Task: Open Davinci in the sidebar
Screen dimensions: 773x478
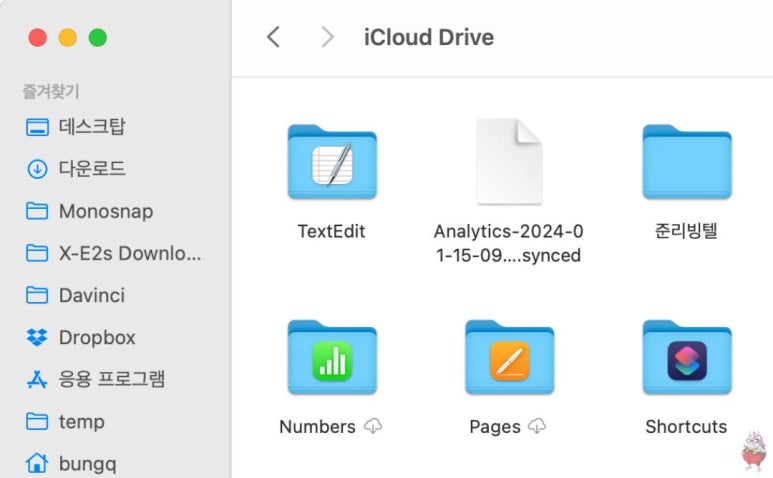Action: coord(75,295)
